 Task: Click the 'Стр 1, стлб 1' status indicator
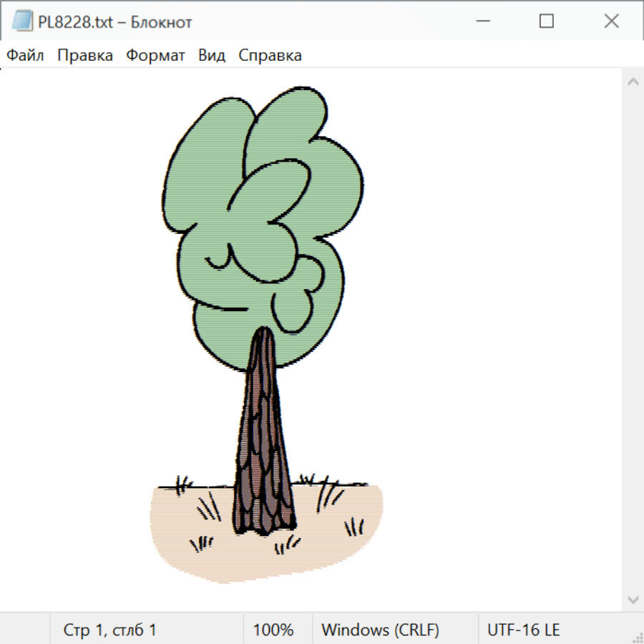pos(109,630)
